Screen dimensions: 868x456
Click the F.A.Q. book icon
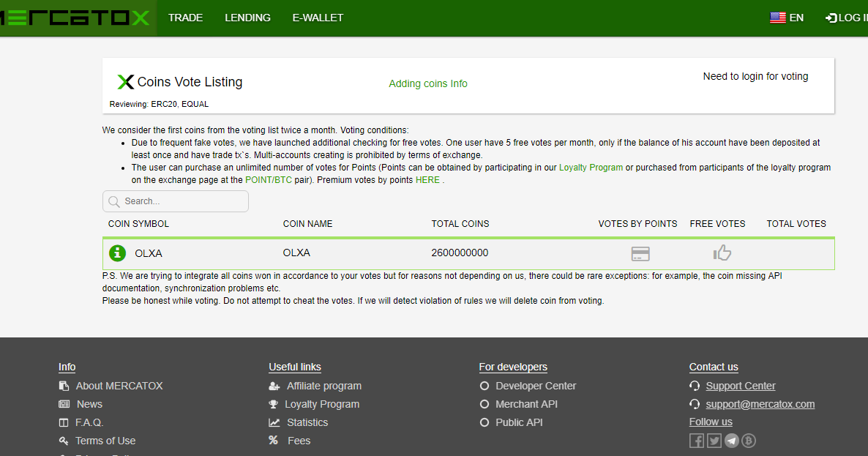point(64,423)
